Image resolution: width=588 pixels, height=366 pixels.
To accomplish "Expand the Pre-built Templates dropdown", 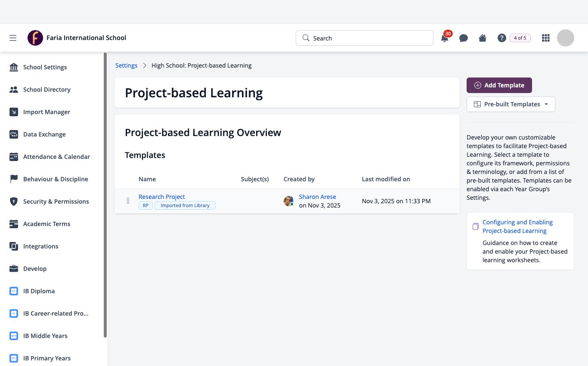I will pyautogui.click(x=511, y=104).
